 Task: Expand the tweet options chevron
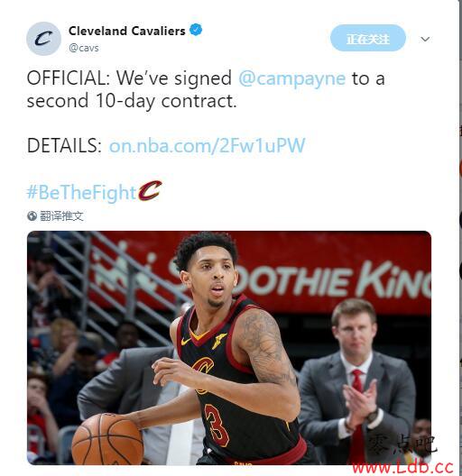click(x=425, y=39)
